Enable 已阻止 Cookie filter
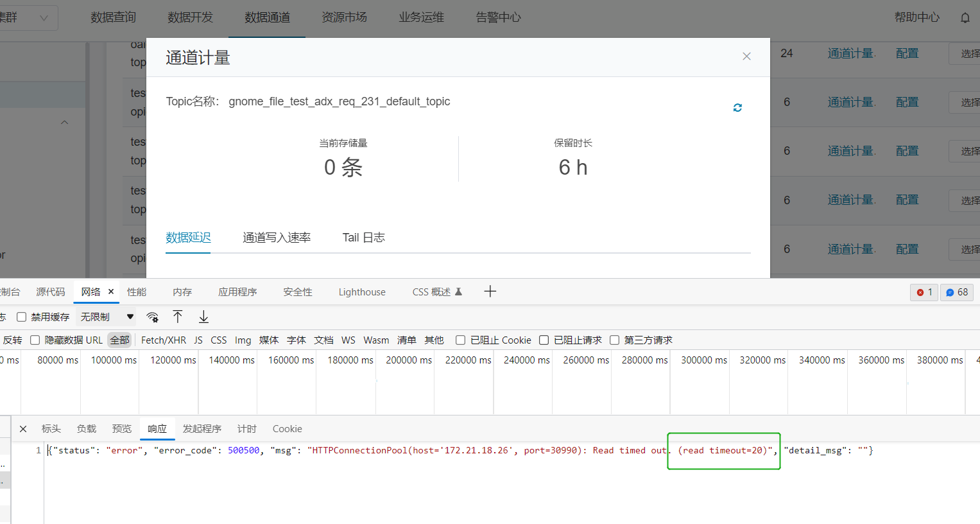The image size is (980, 524). [x=460, y=340]
